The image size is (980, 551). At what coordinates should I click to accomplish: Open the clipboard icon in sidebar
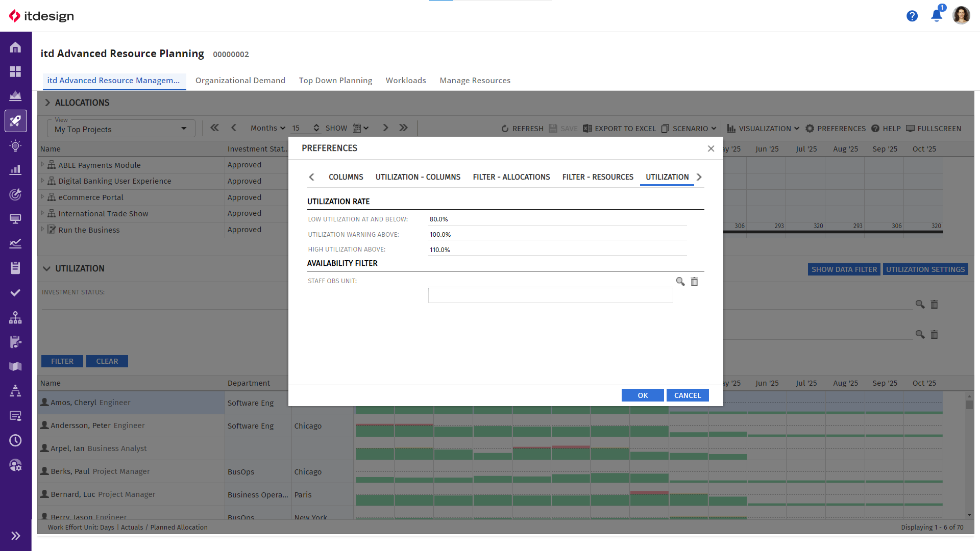[x=15, y=268]
